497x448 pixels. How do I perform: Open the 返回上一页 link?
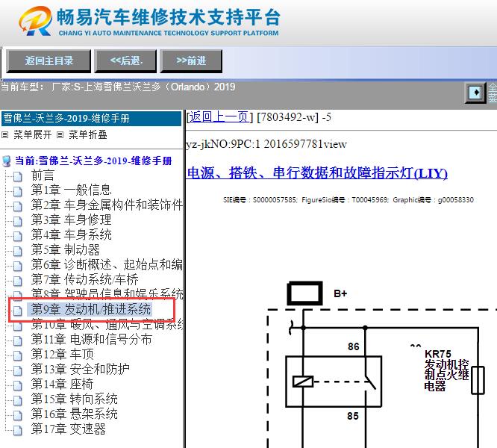point(219,117)
